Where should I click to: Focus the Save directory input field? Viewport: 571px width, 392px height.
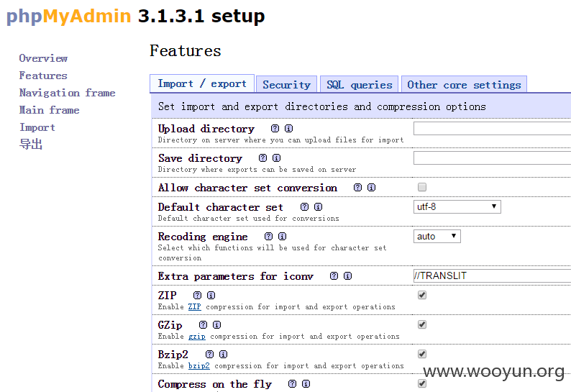tap(492, 158)
